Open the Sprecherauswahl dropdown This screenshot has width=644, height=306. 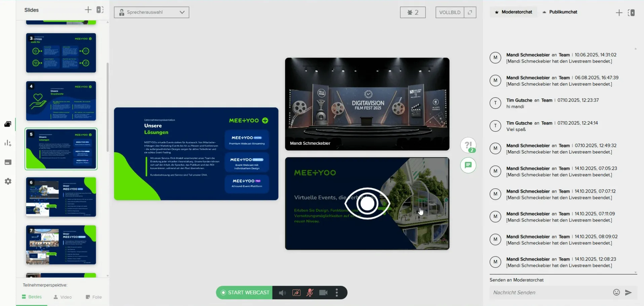coord(151,12)
